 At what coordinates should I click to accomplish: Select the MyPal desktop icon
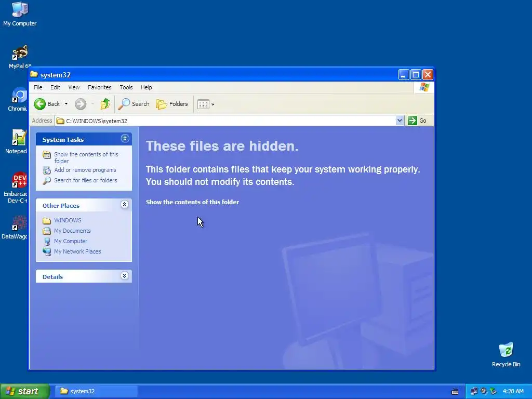pyautogui.click(x=20, y=57)
